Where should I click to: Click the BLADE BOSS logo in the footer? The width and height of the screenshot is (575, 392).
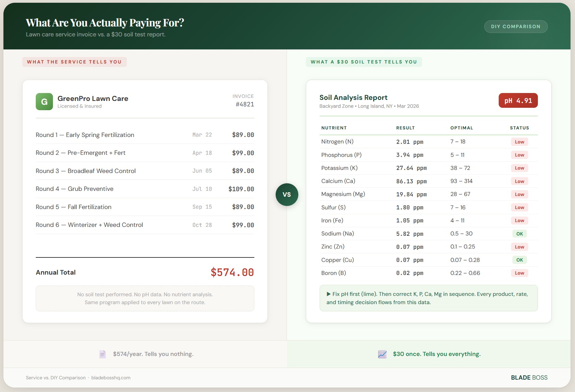point(529,378)
